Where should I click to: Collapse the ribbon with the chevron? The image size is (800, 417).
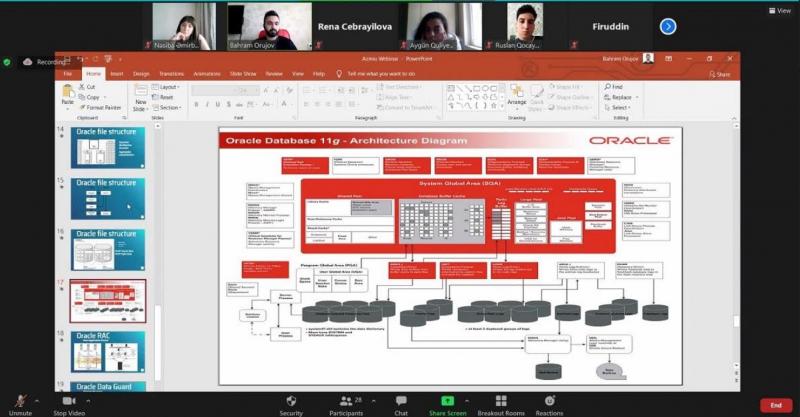(734, 118)
